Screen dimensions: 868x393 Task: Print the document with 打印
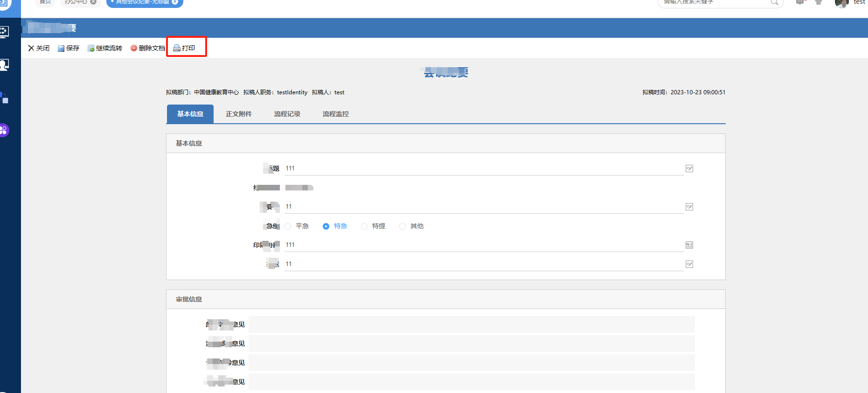pos(184,48)
